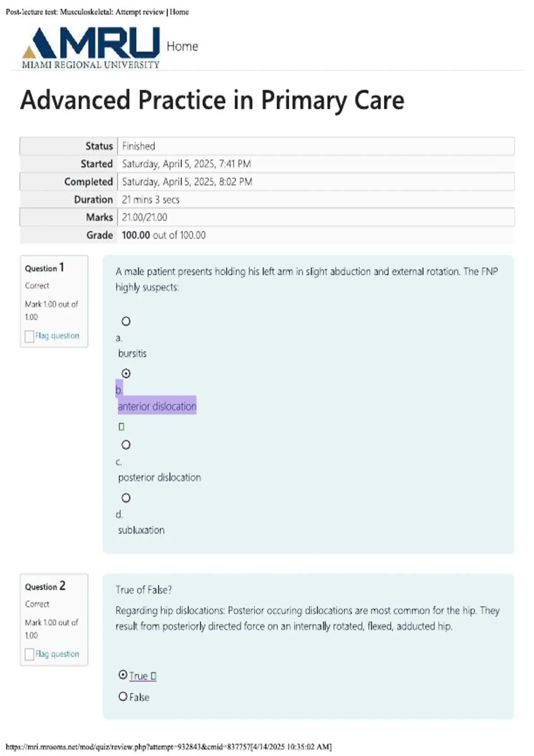Select False for Question 2
Viewport: 534px width, 756px height.
[123, 696]
